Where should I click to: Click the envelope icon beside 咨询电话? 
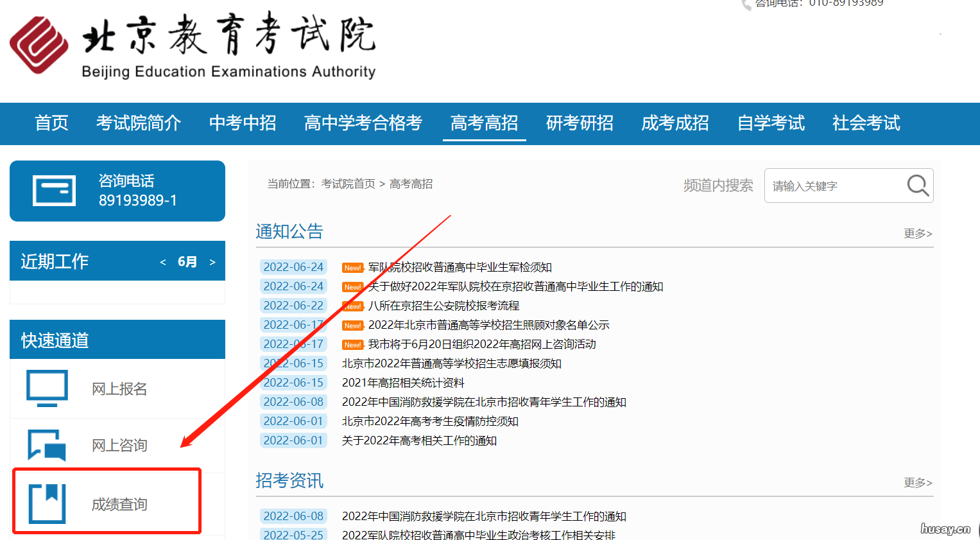pos(54,190)
